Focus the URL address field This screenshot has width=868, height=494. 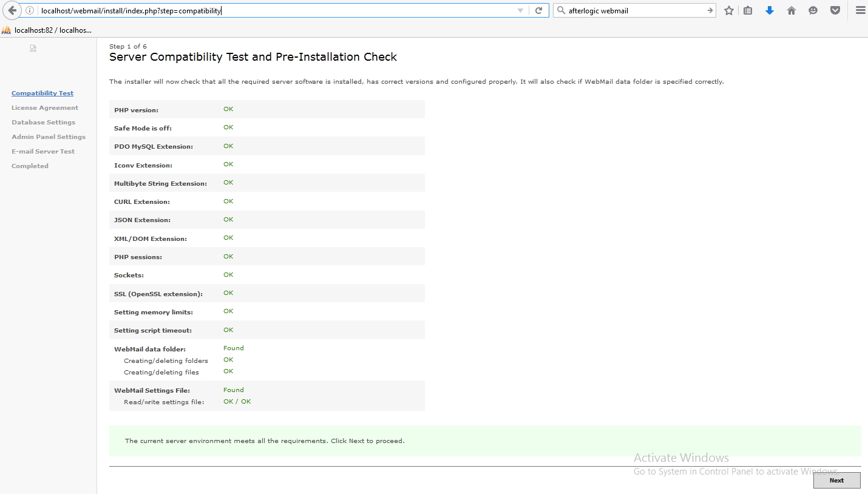[276, 10]
